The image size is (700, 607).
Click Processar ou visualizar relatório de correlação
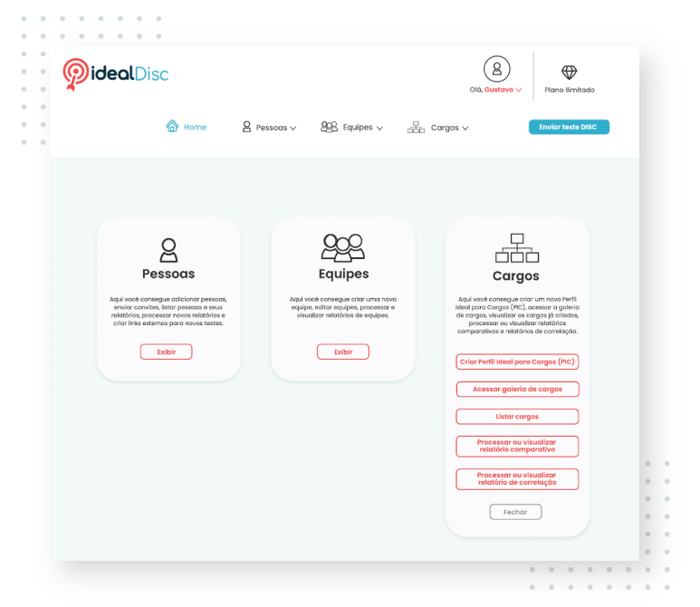(x=517, y=479)
